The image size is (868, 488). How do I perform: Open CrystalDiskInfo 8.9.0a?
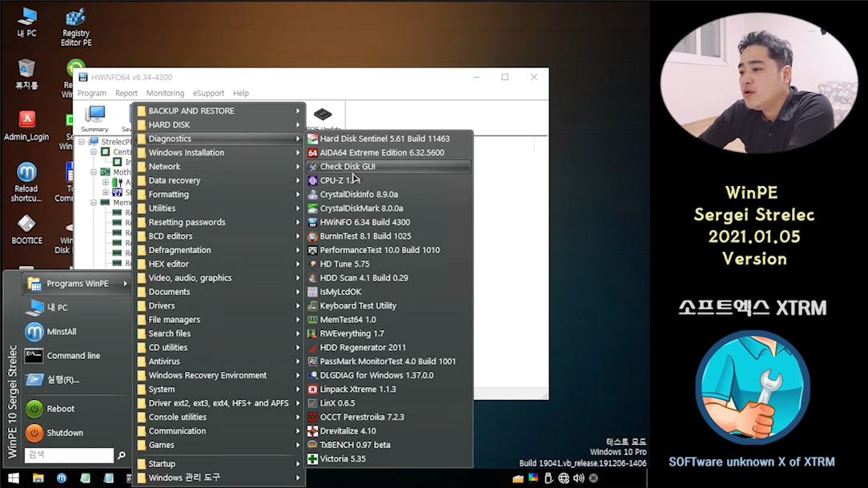388,195
